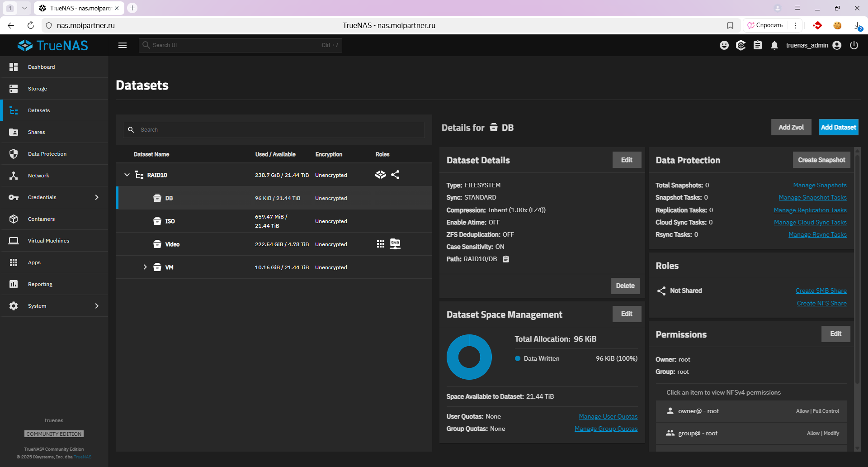Click the Create Snapshot button

click(x=821, y=160)
